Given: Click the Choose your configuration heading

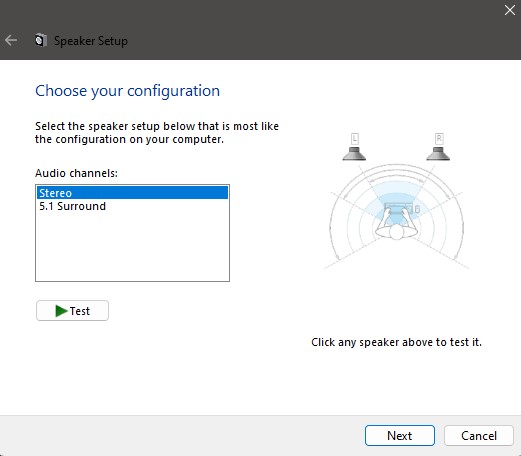Looking at the screenshot, I should [x=127, y=91].
